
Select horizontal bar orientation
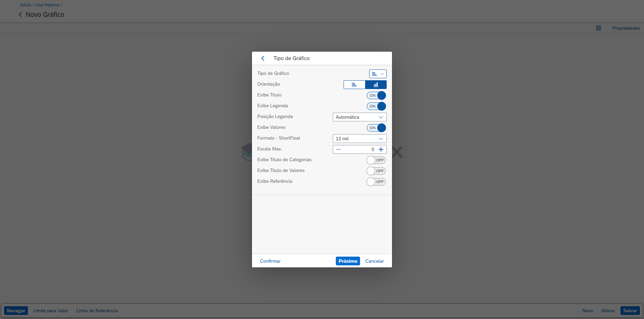(x=354, y=85)
